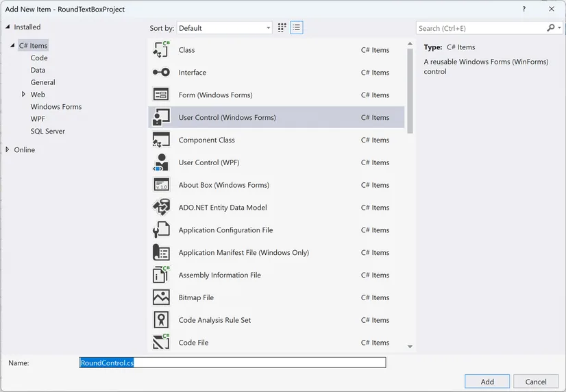The width and height of the screenshot is (566, 392).
Task: Select the C# Items tree node
Action: [x=33, y=45]
